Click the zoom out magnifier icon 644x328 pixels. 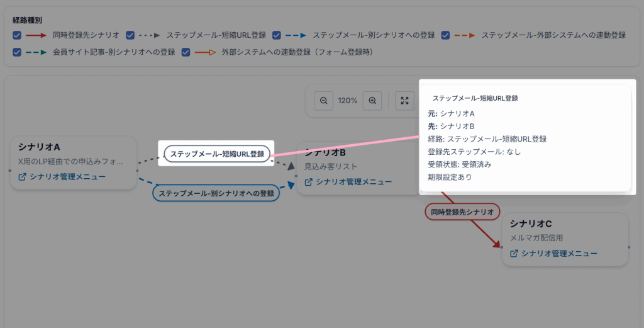click(x=324, y=101)
